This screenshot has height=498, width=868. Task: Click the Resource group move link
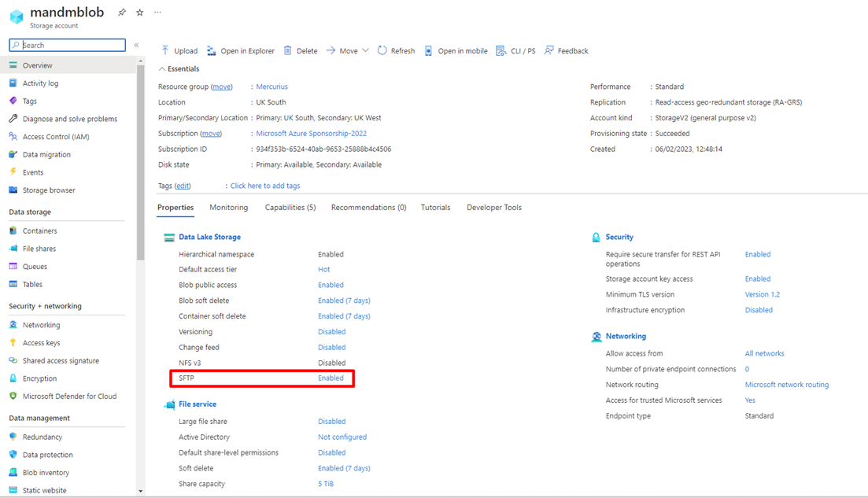point(221,87)
